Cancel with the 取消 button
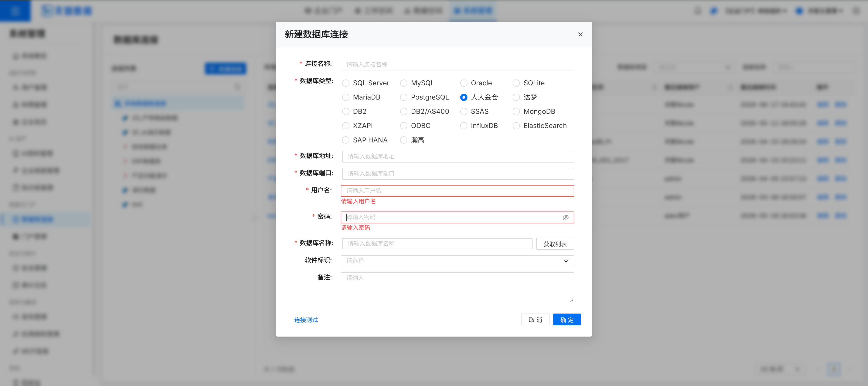 (x=535, y=320)
